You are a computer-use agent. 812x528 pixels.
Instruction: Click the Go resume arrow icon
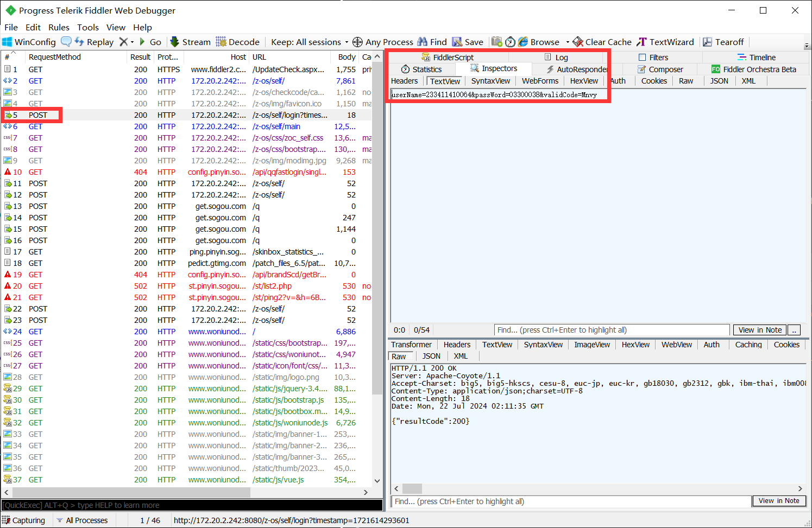pyautogui.click(x=143, y=42)
